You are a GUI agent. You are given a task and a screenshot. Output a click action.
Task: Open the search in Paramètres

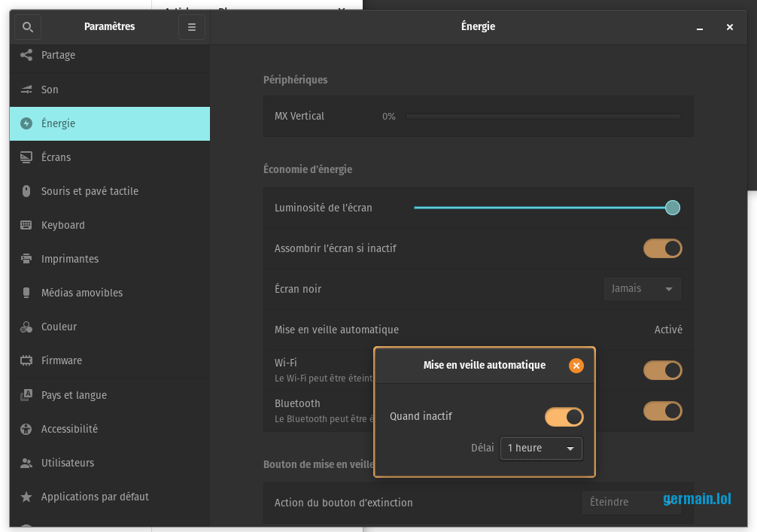(x=28, y=27)
